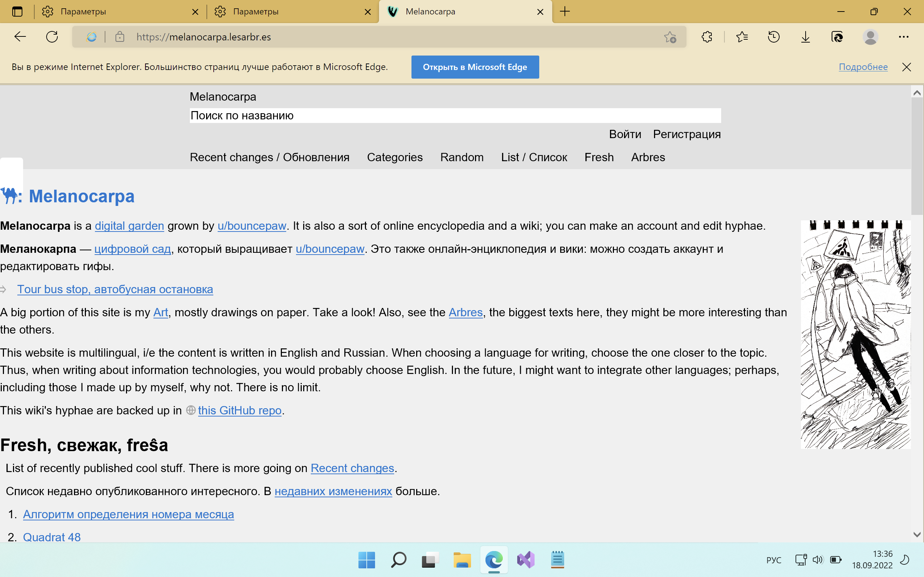
Task: Click the Refresh page icon
Action: 52,37
